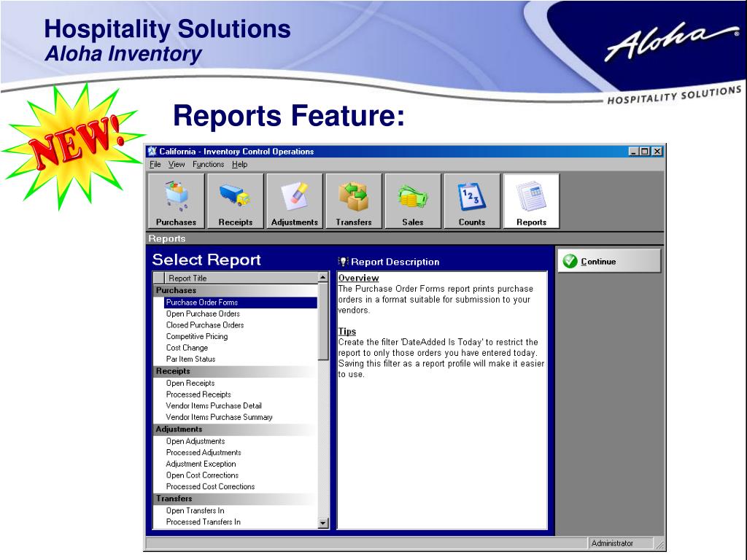The height and width of the screenshot is (560, 747).
Task: Select the Processed Cost Corrections report
Action: pos(210,487)
